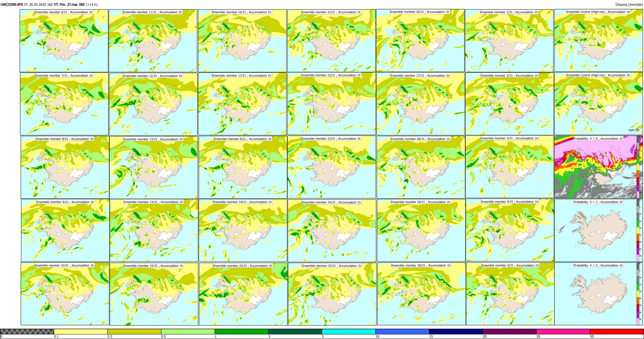Click the 'Ensemble member 4/31' title label
This screenshot has height=339, width=644.
pos(509,202)
